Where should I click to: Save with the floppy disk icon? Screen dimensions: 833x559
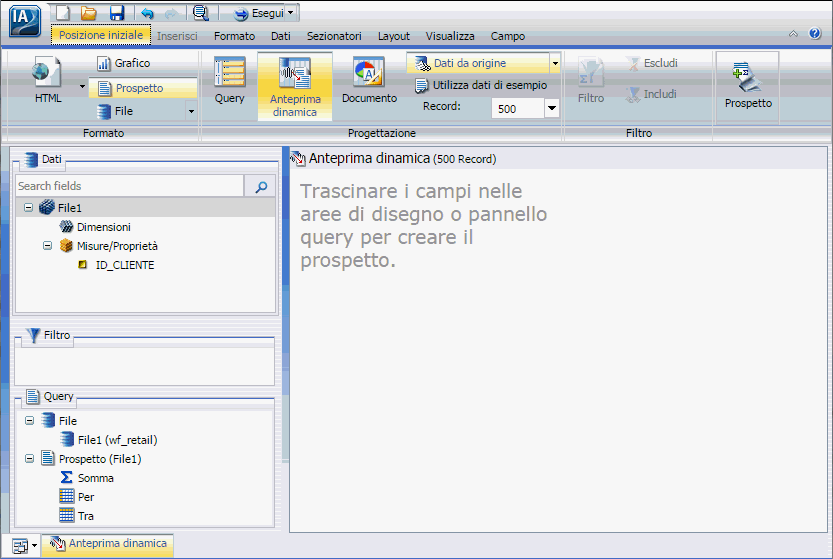(116, 13)
